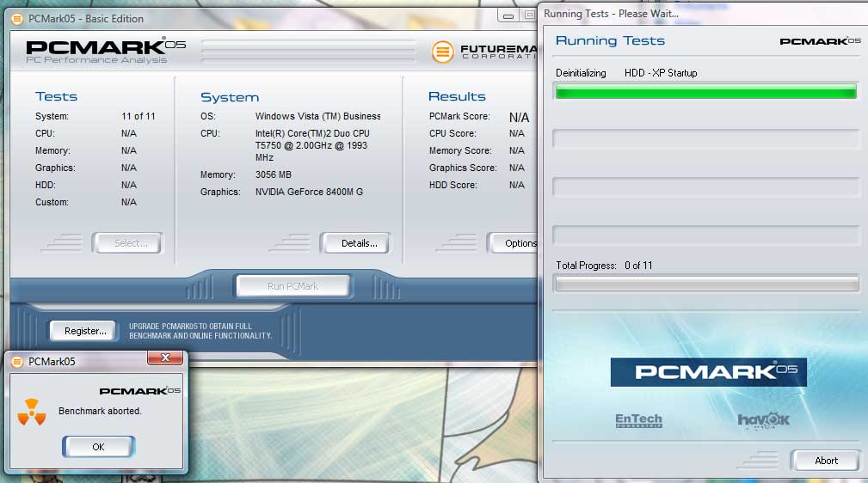Dismiss Benchmark aborted dialog with OK
Viewport: 868px width, 483px height.
click(x=99, y=447)
